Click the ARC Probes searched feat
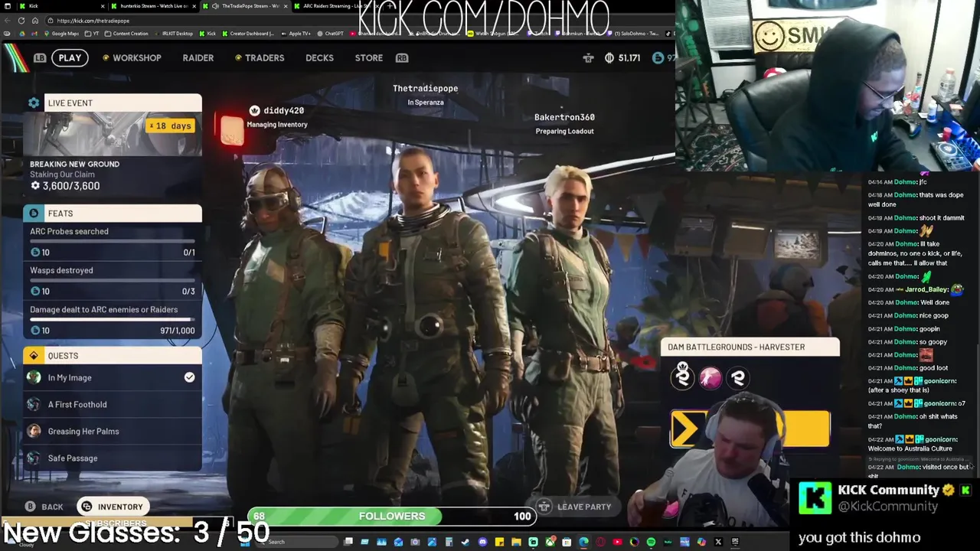Image resolution: width=980 pixels, height=551 pixels. pos(113,242)
